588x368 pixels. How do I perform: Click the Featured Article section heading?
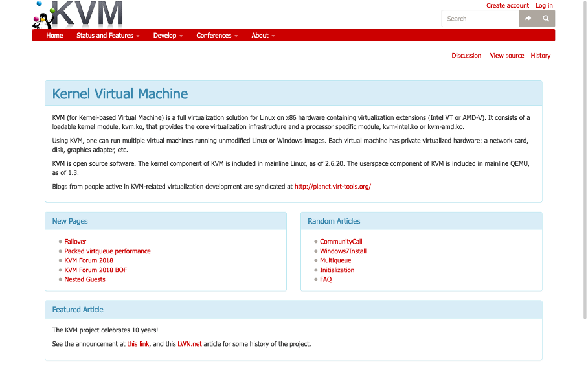click(x=78, y=310)
